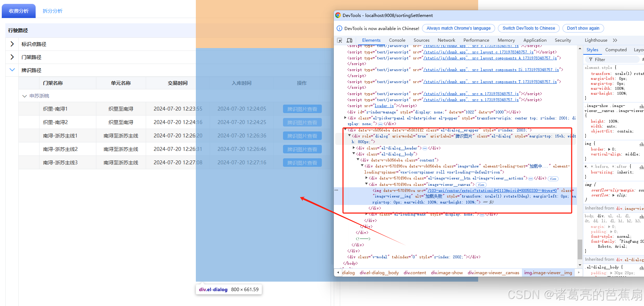Switch to 拆分分析 tab
The height and width of the screenshot is (306, 644).
click(x=53, y=11)
